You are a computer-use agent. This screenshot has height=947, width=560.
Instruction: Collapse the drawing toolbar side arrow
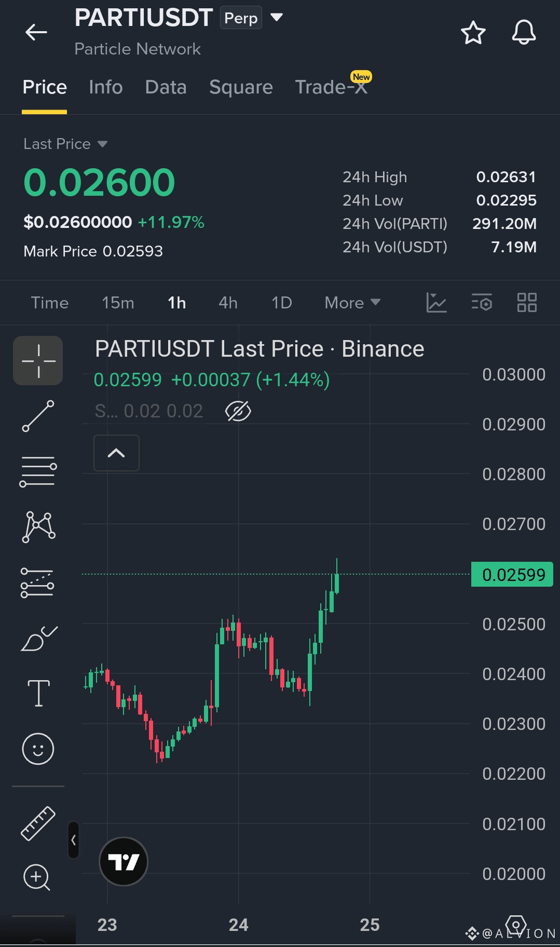(74, 840)
